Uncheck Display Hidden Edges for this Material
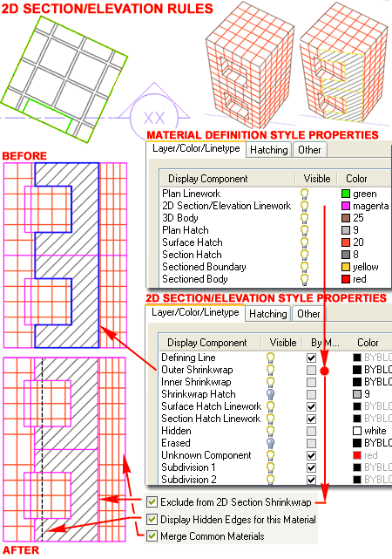Screen dimensions: 392x559 point(152,520)
